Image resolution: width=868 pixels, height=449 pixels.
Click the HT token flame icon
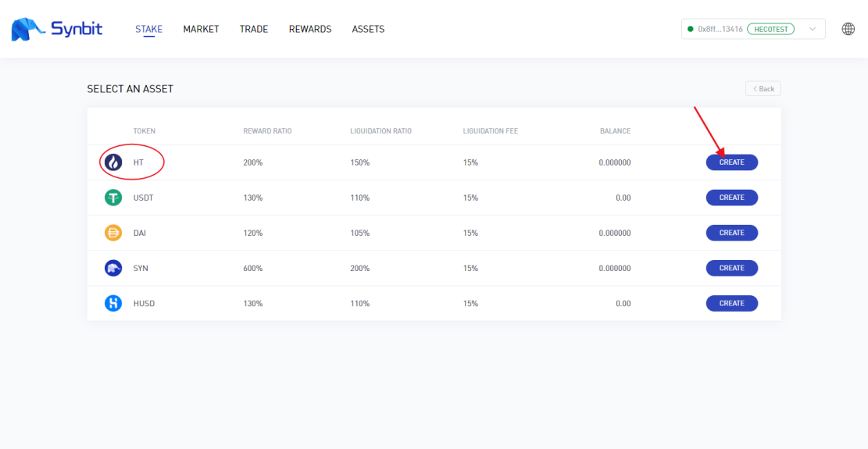click(113, 162)
